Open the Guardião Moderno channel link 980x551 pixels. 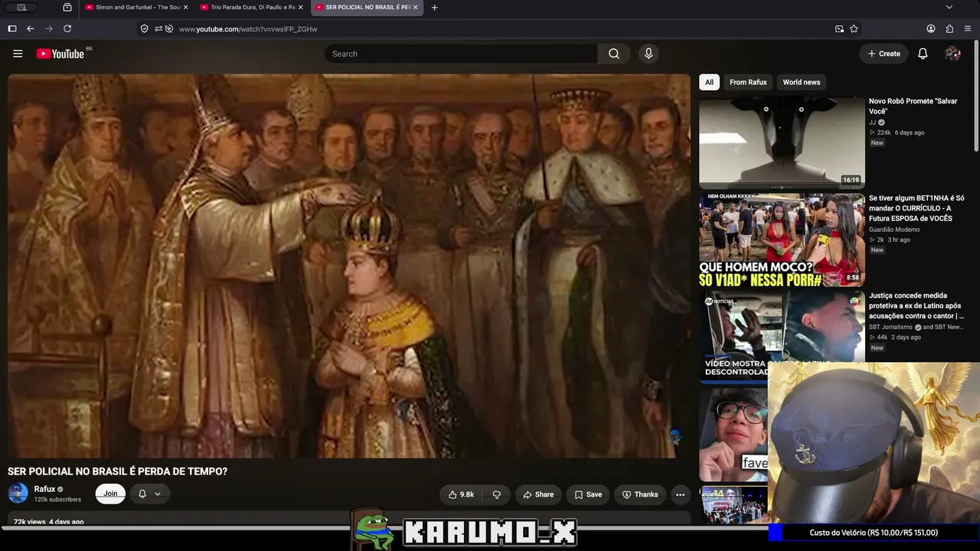[894, 230]
